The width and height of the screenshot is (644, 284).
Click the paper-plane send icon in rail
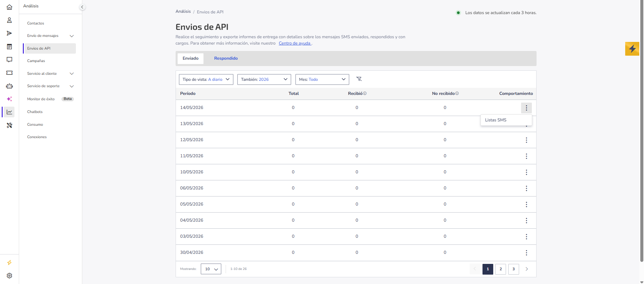click(x=9, y=33)
